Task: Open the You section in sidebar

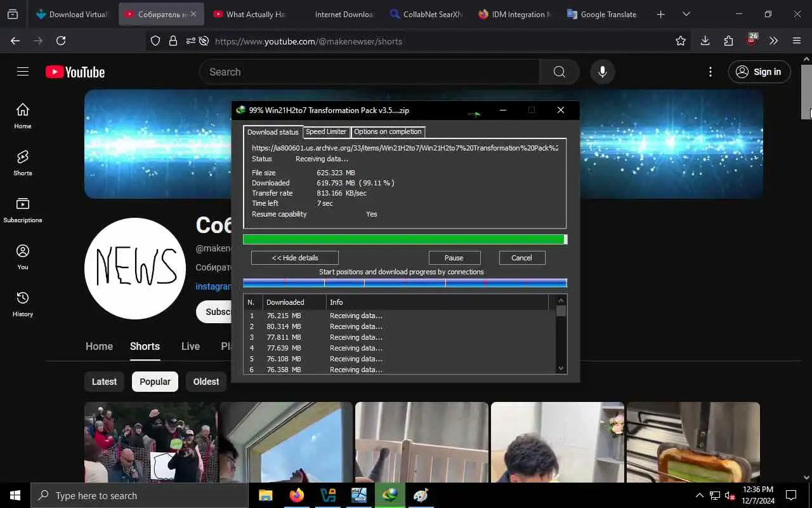Action: click(23, 257)
